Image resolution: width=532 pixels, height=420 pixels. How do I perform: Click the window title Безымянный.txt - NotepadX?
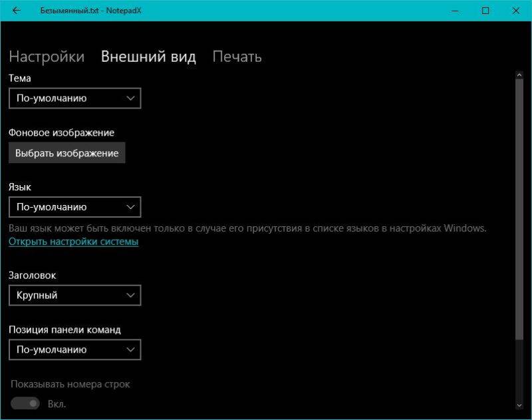coord(90,11)
